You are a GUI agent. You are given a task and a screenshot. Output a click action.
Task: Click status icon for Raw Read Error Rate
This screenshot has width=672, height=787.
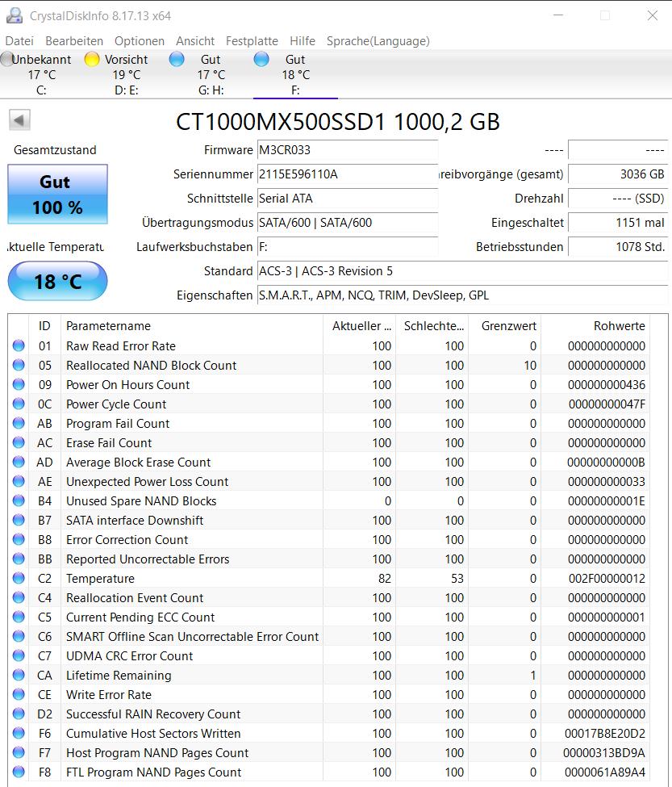pyautogui.click(x=19, y=345)
